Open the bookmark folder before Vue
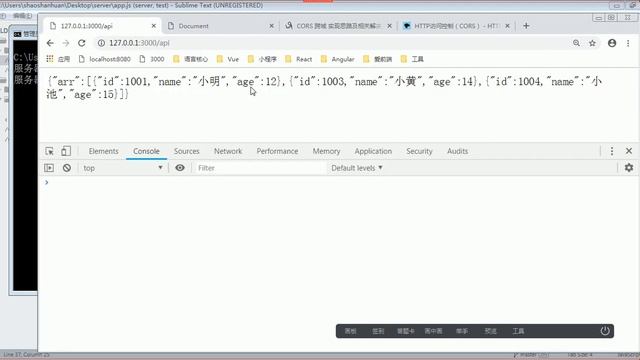 coord(190,59)
